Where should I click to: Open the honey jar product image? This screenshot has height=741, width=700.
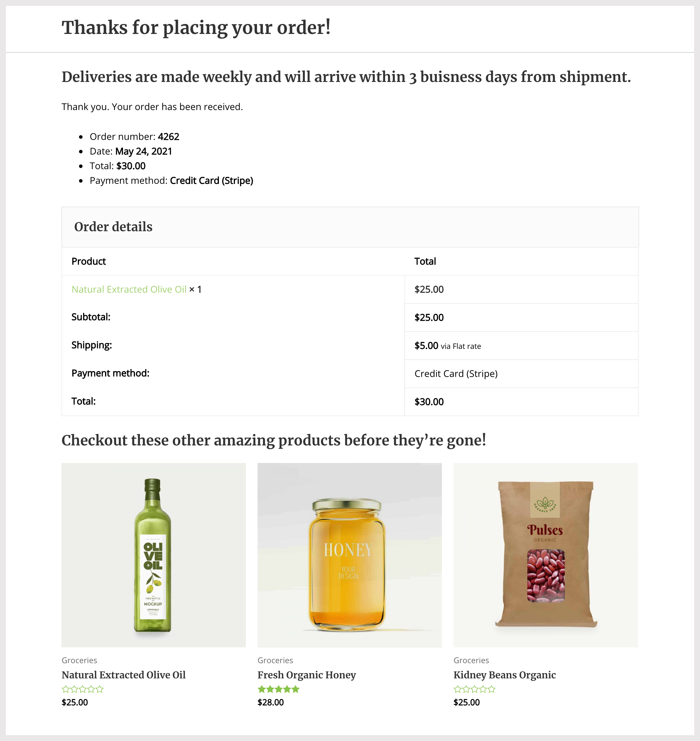[x=349, y=555]
